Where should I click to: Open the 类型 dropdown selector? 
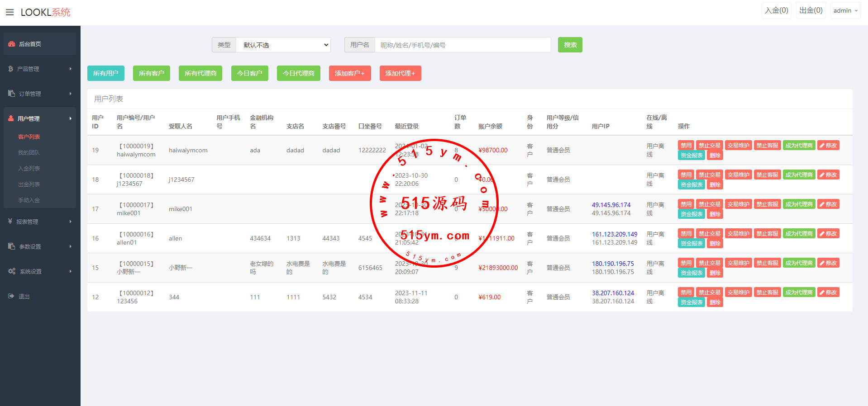pos(283,45)
